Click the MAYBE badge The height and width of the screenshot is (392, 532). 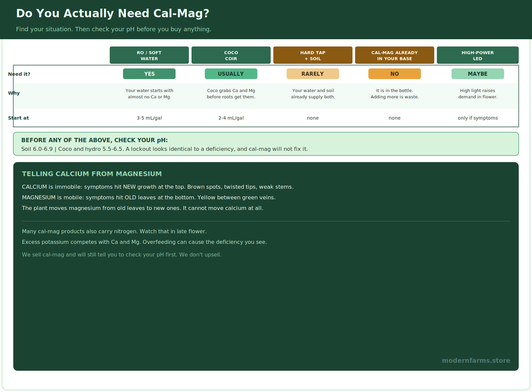click(478, 74)
